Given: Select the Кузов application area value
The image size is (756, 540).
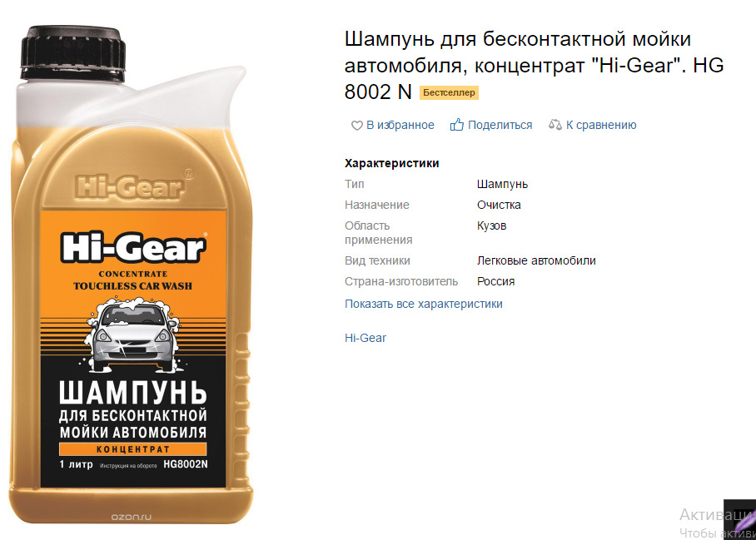Looking at the screenshot, I should pos(492,226).
